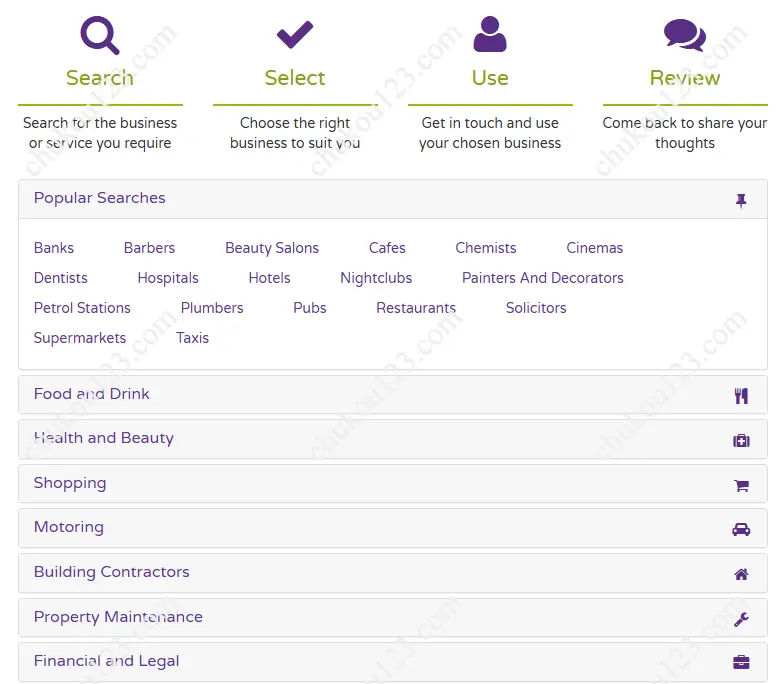783x684 pixels.
Task: Click the magnifying glass Search icon
Action: (100, 35)
